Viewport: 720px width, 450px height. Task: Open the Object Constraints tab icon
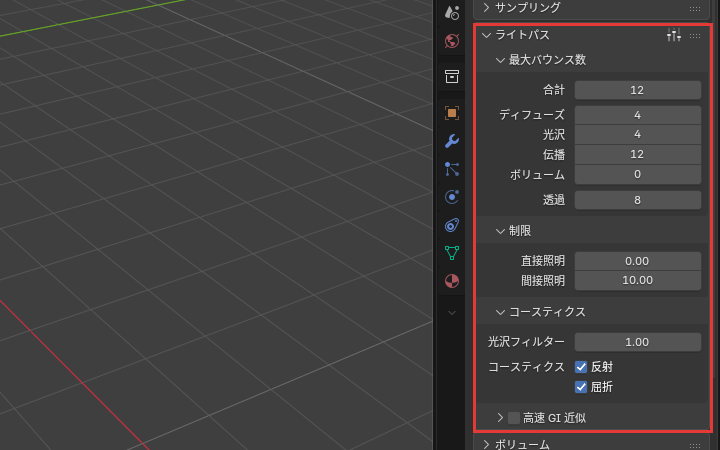[452, 225]
